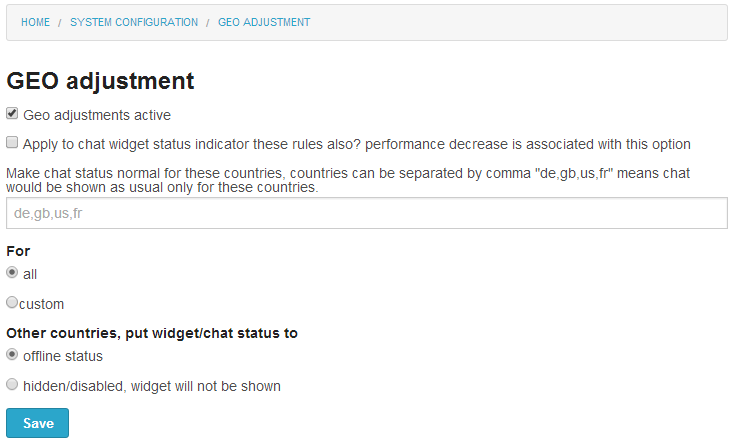Click the "custom" option label text
Image resolution: width=733 pixels, height=445 pixels.
tap(42, 304)
